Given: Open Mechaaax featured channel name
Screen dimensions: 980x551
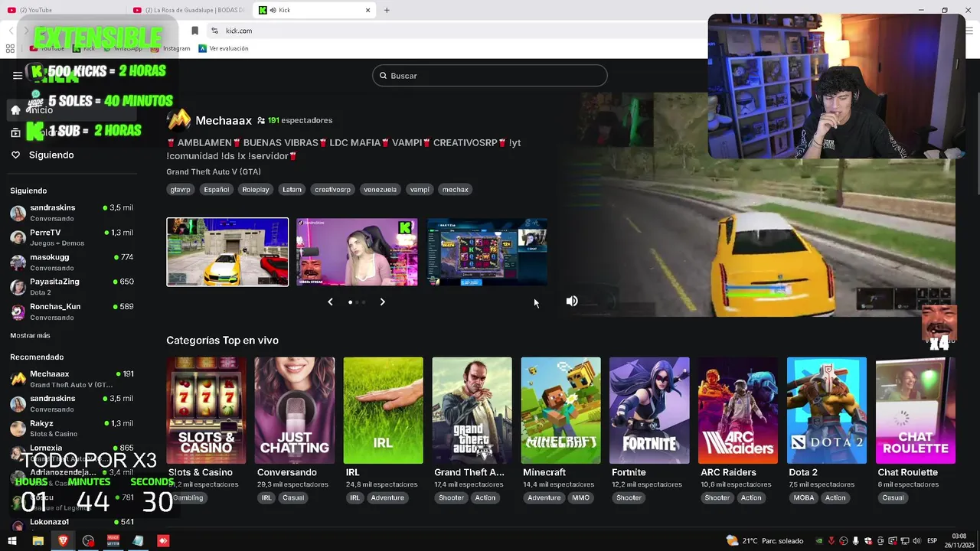Looking at the screenshot, I should tap(224, 120).
